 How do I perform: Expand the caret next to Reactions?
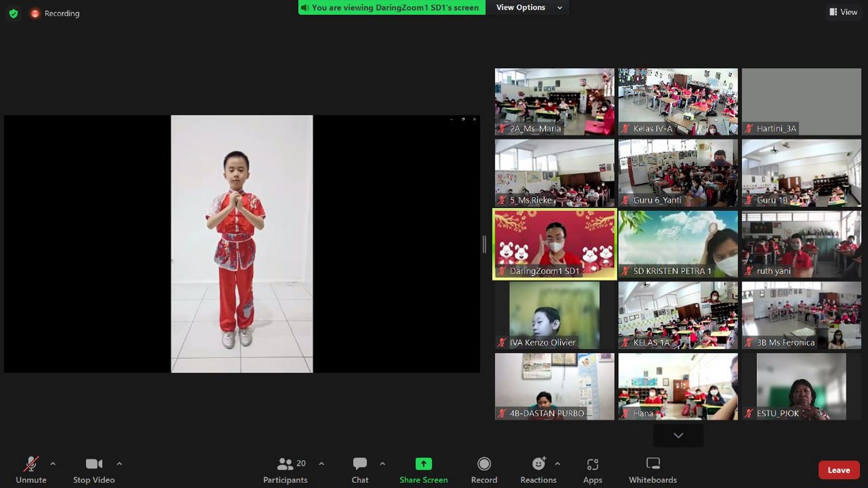(x=557, y=464)
